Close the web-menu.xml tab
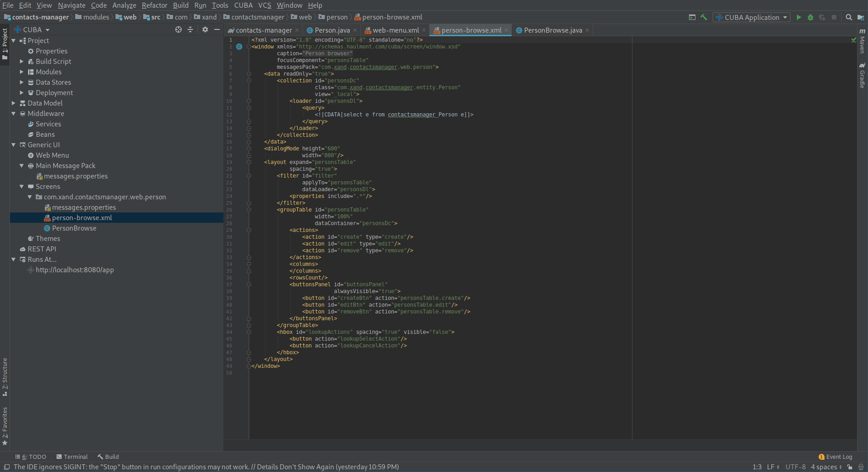Viewport: 868px width, 472px height. [x=424, y=30]
